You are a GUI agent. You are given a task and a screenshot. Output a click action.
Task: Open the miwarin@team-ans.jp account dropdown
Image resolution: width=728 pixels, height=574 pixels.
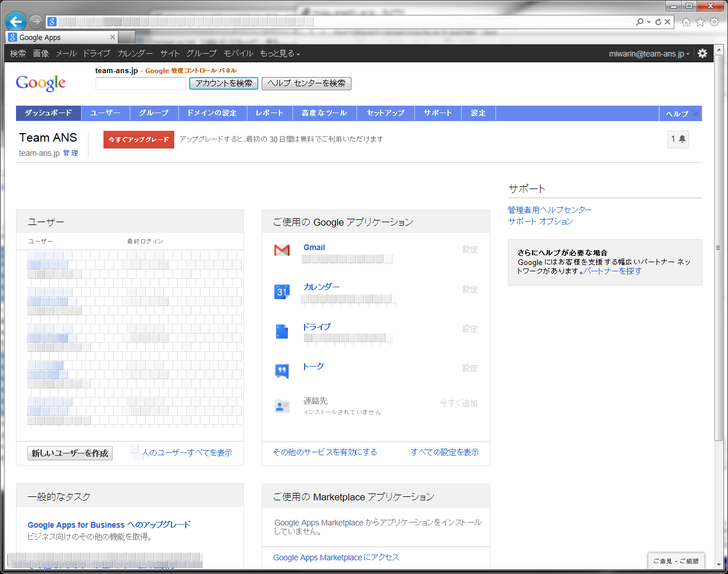point(649,54)
